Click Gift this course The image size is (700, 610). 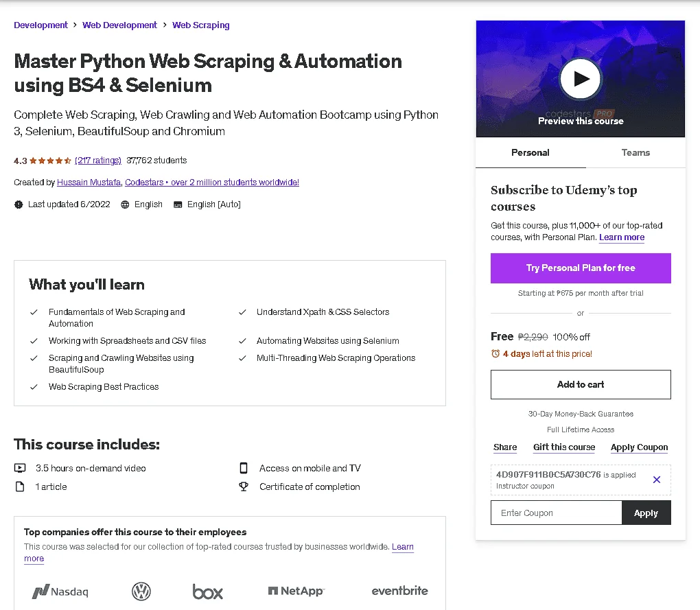click(564, 447)
